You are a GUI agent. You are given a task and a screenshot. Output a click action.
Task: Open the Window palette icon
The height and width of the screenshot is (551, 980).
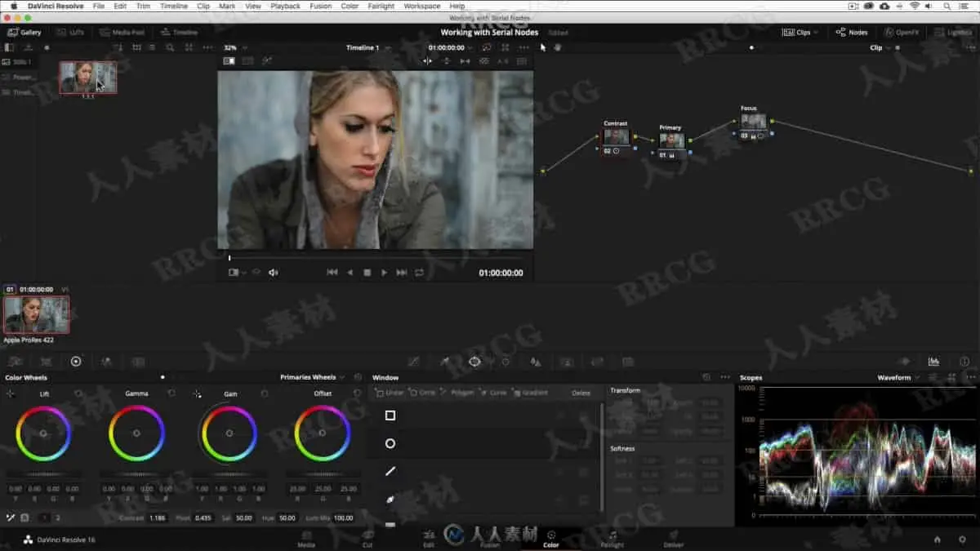point(474,361)
